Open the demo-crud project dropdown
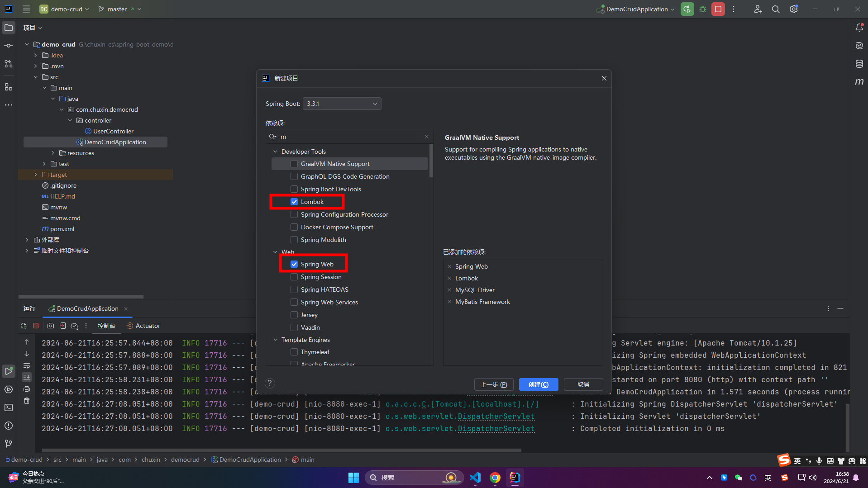This screenshot has height=488, width=868. tap(64, 9)
